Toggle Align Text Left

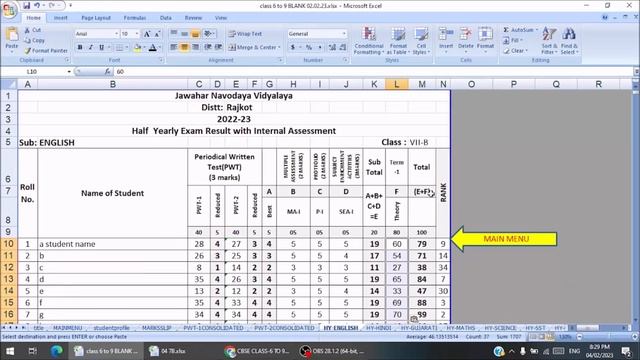pyautogui.click(x=174, y=47)
